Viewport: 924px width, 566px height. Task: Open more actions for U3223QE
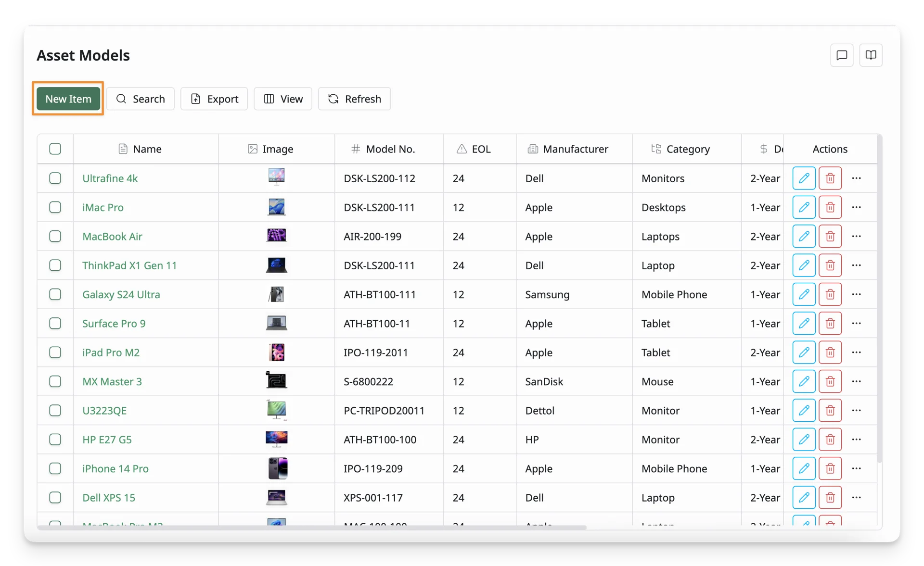[x=856, y=410]
